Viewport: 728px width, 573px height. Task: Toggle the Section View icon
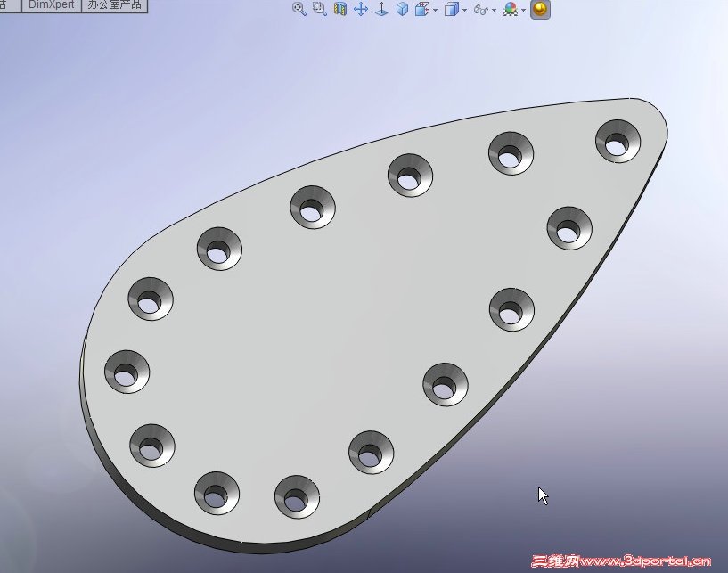click(x=340, y=9)
